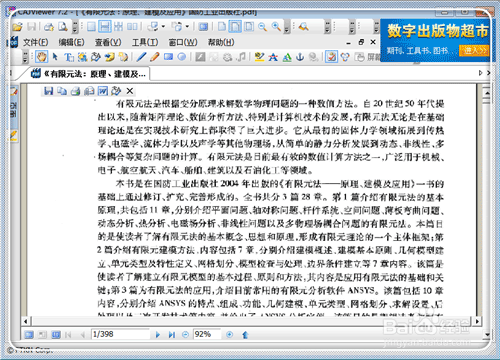Select the hand pan tool
500x360 pixels.
point(42,57)
